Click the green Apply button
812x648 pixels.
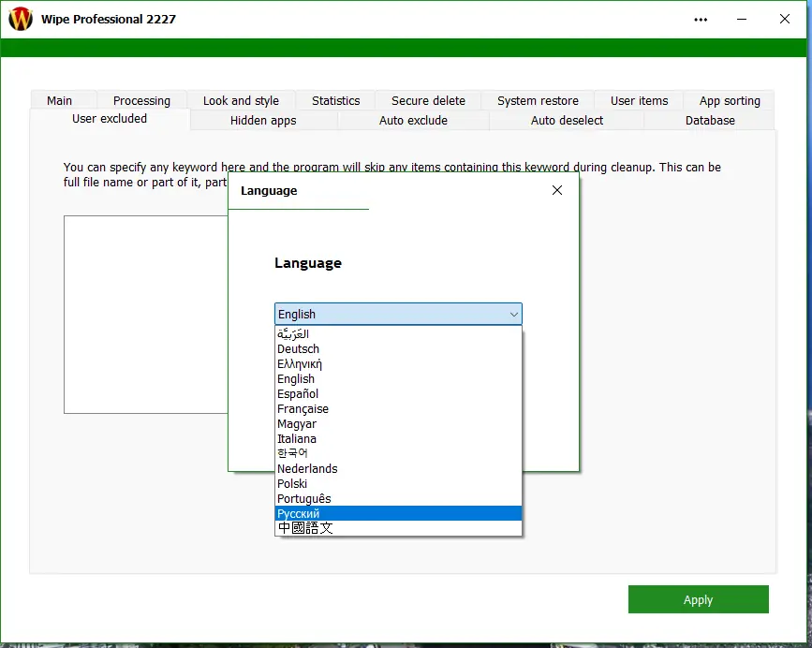tap(698, 599)
